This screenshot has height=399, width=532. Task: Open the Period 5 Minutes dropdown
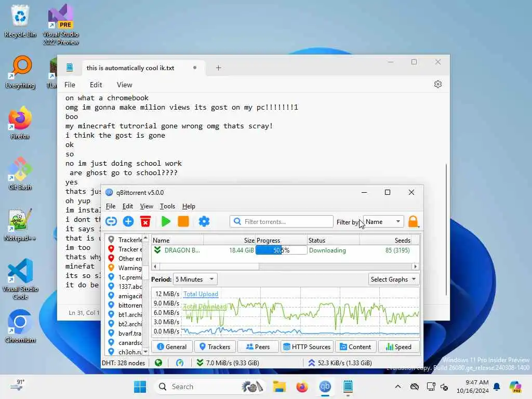(195, 279)
